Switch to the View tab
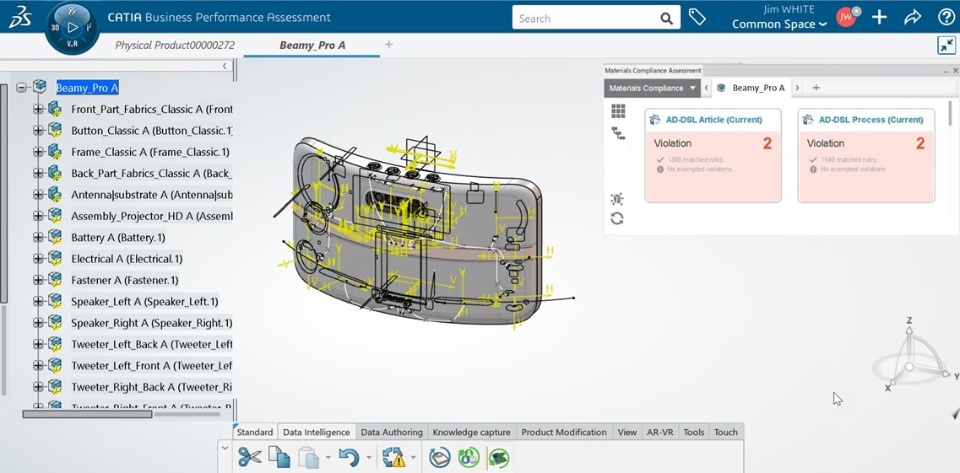 point(627,432)
